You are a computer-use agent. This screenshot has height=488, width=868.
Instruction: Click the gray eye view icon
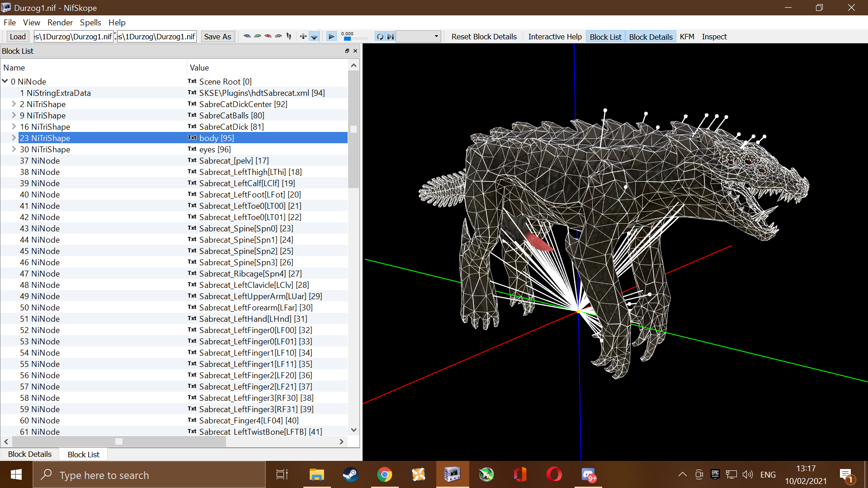coord(278,37)
